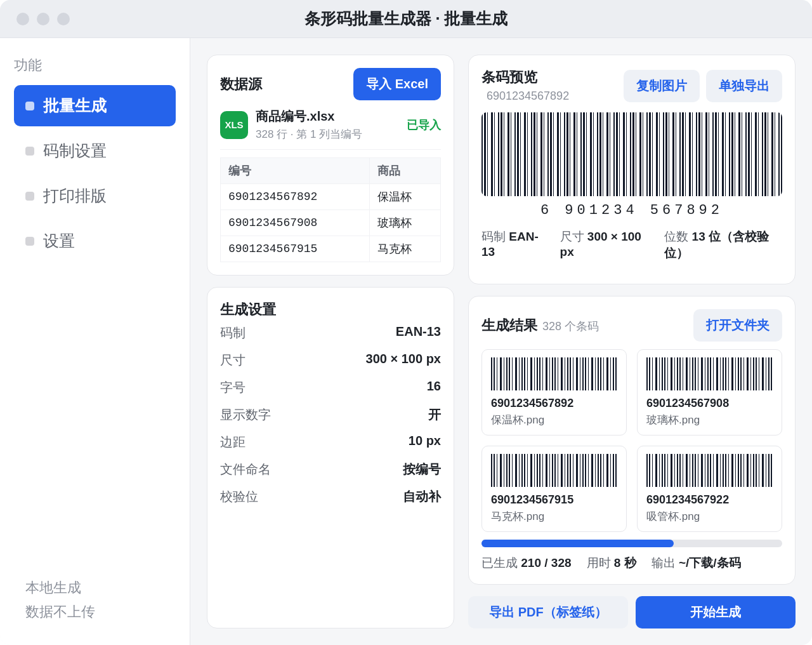Select table cell 6901234567915
This screenshot has width=812, height=645.
point(295,249)
